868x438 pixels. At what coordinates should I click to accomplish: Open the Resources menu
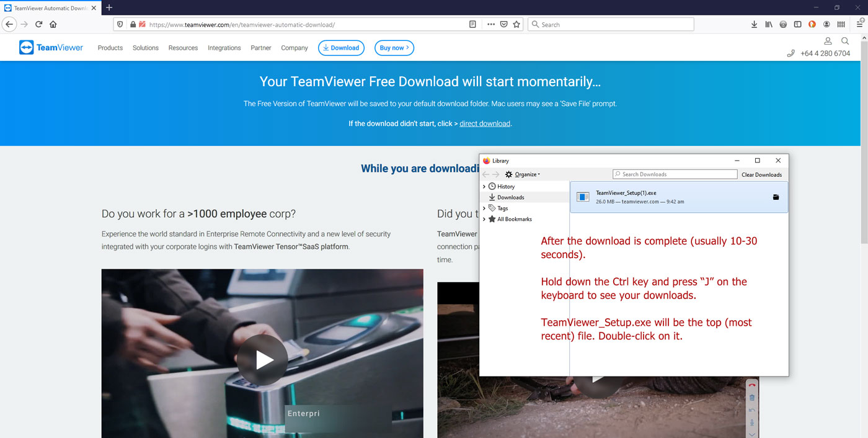click(183, 48)
